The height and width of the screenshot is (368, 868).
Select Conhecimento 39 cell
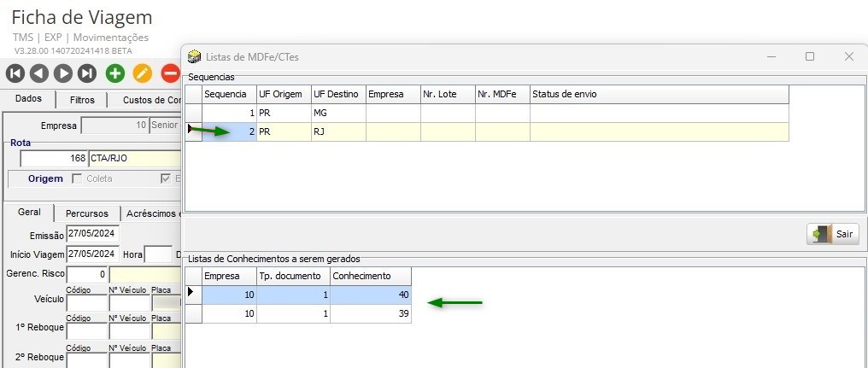pos(371,313)
